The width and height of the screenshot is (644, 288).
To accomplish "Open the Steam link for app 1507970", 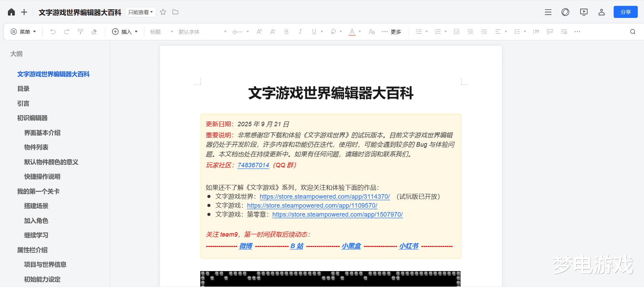I will (x=338, y=215).
